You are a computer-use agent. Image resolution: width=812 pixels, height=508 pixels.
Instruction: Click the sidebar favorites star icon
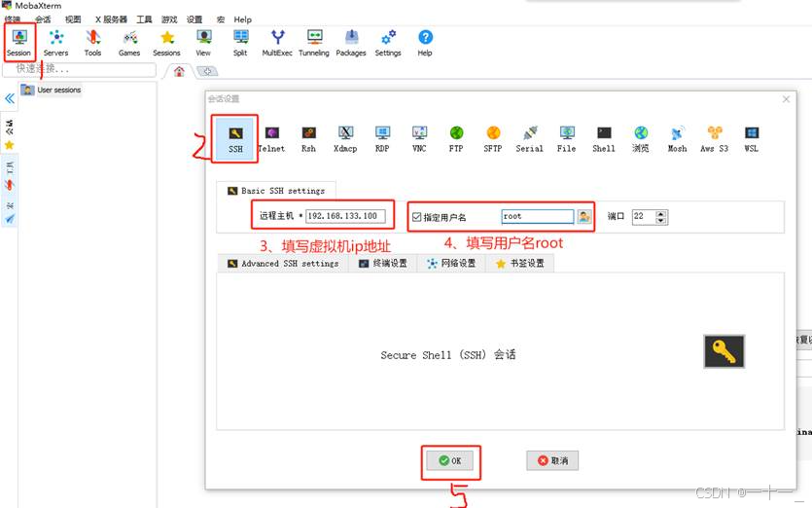coord(10,145)
